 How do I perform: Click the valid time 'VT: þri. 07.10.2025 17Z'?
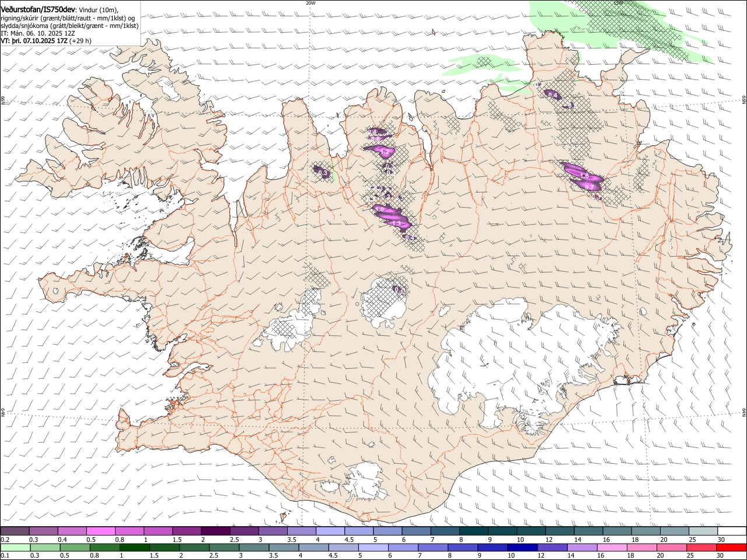(34, 41)
